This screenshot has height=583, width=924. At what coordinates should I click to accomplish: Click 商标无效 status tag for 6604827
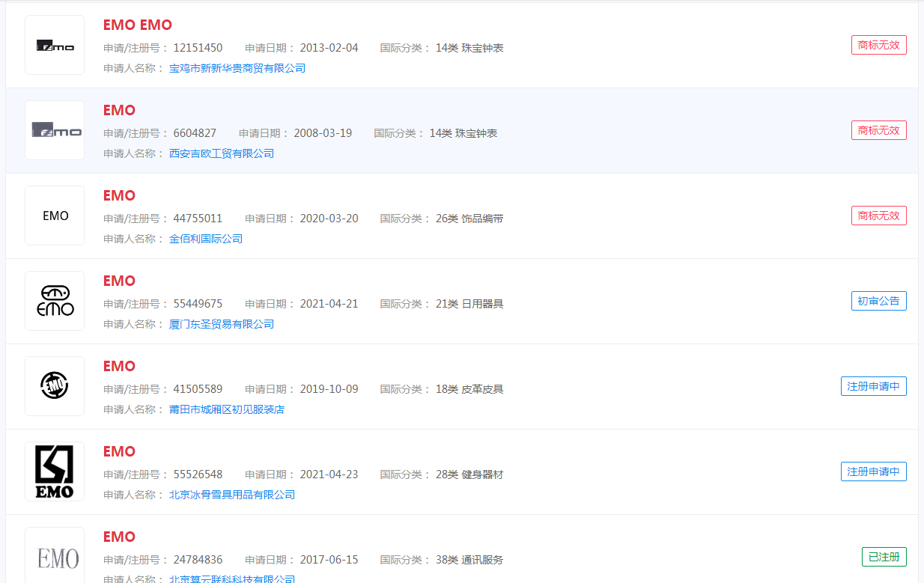[x=879, y=130]
